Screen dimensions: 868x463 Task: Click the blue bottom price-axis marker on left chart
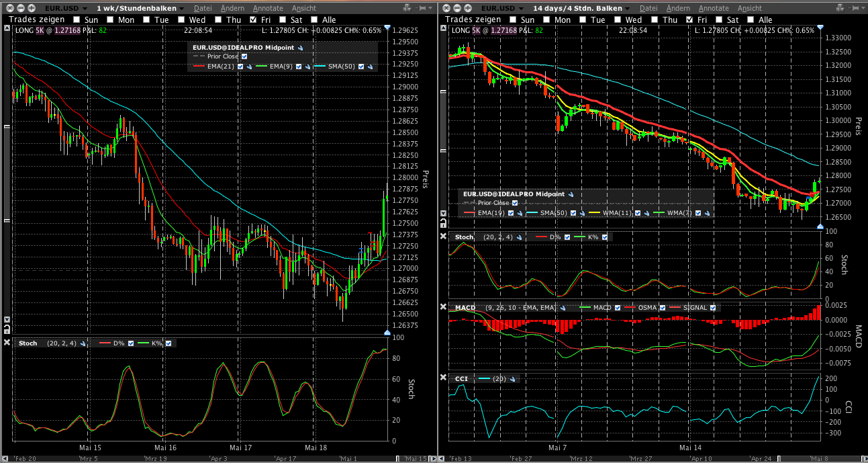pos(387,333)
